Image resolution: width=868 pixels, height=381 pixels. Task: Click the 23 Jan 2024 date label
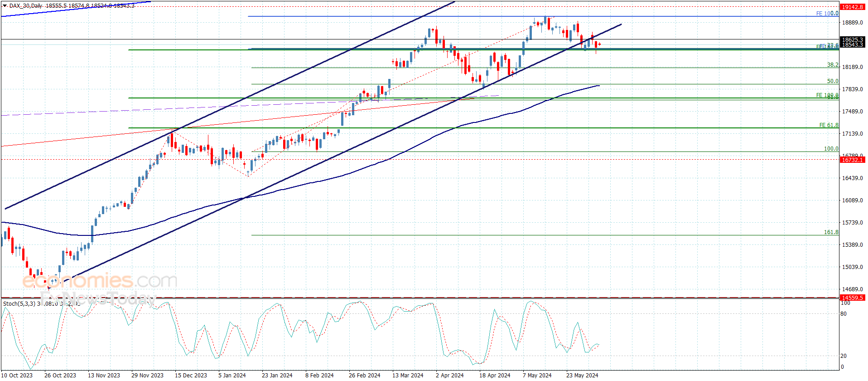[x=277, y=375]
